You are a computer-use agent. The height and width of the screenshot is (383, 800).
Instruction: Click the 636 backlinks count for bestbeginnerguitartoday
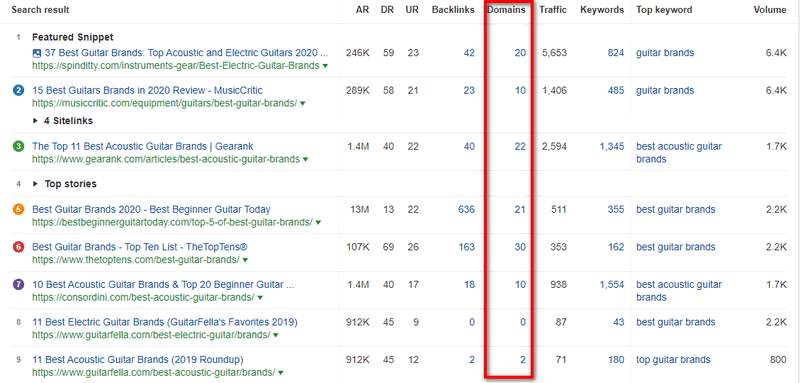(466, 210)
